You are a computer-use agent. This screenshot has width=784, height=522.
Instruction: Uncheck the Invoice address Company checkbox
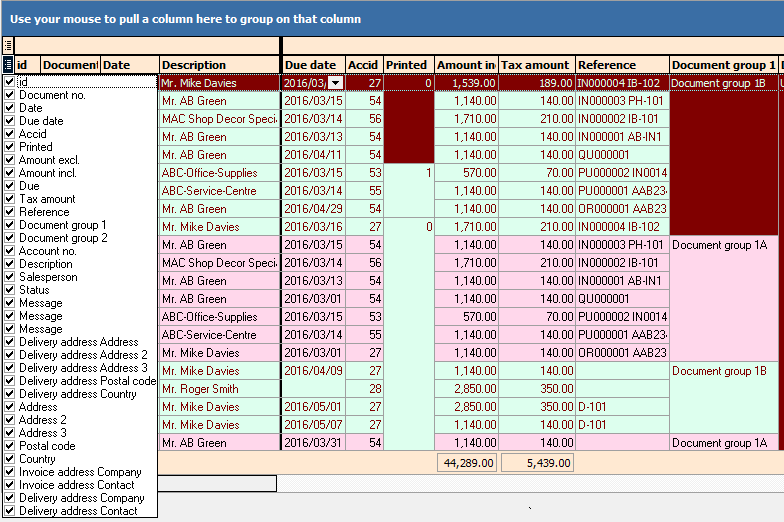click(9, 472)
